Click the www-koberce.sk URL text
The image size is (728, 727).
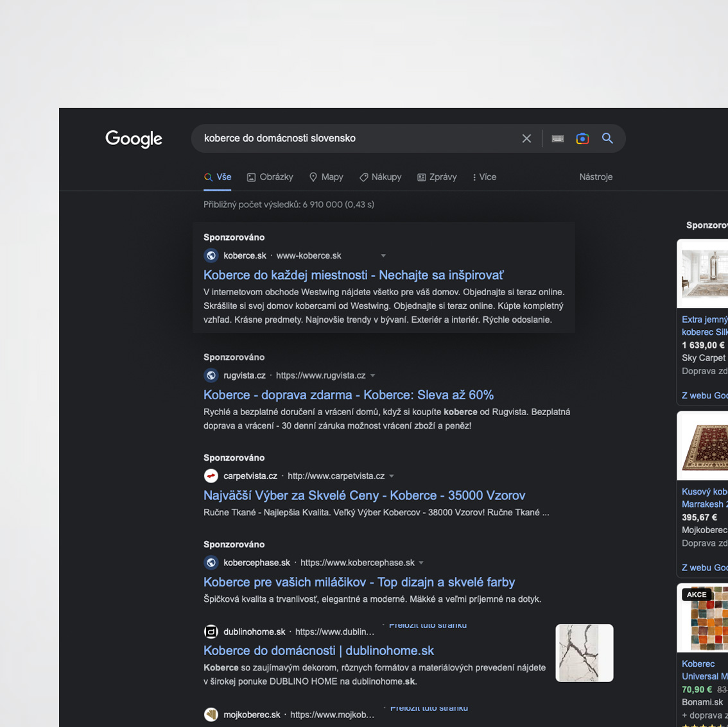coord(309,255)
